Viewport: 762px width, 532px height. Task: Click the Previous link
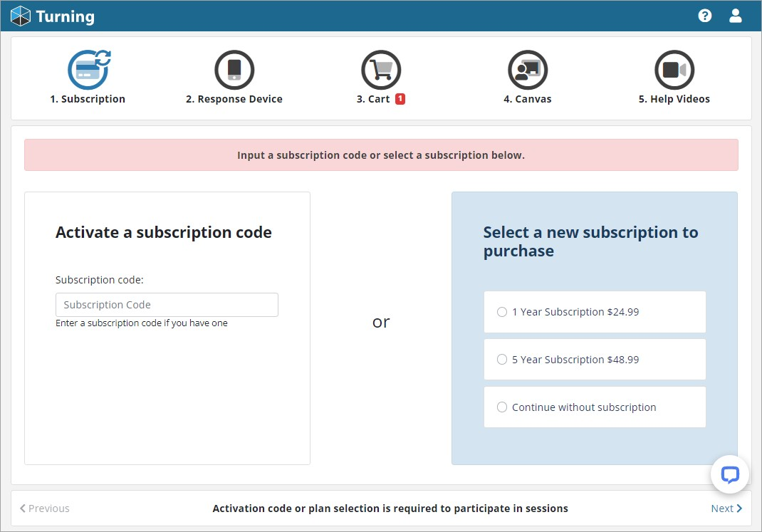pyautogui.click(x=44, y=508)
